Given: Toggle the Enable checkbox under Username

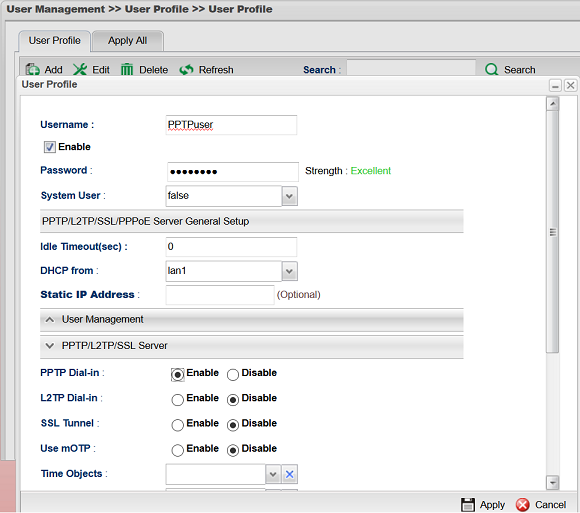Looking at the screenshot, I should (50, 147).
